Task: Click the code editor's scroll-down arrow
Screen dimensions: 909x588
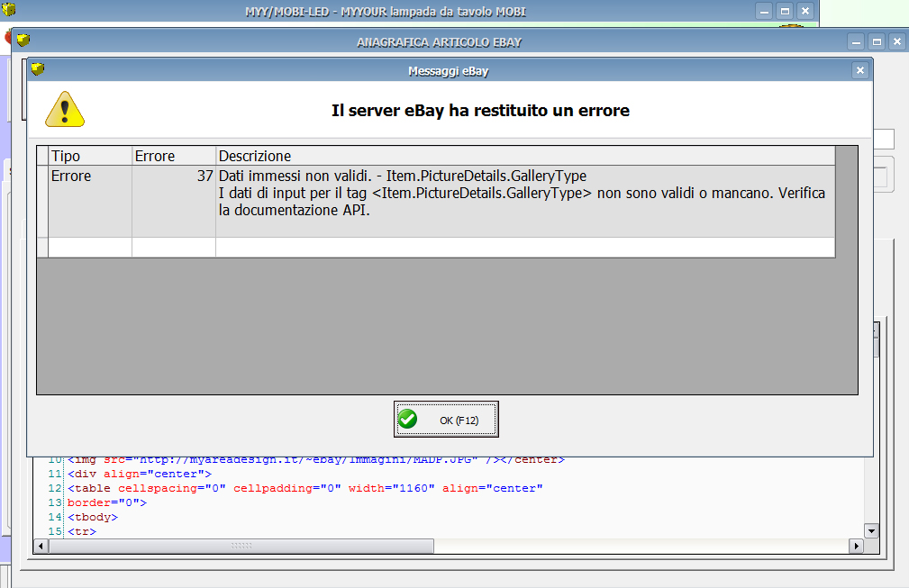Action: [871, 530]
